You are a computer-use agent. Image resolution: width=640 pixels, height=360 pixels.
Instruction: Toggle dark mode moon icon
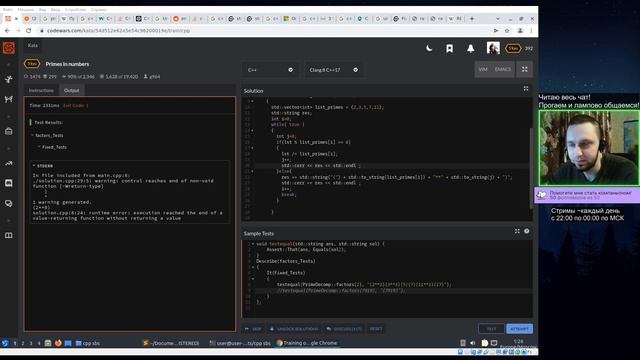coord(429,48)
